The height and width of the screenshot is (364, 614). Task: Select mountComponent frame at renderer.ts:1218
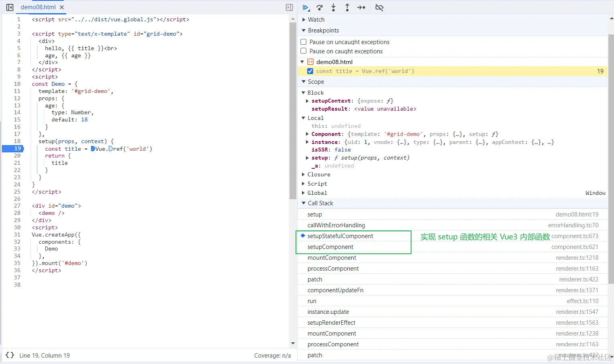tap(453, 258)
